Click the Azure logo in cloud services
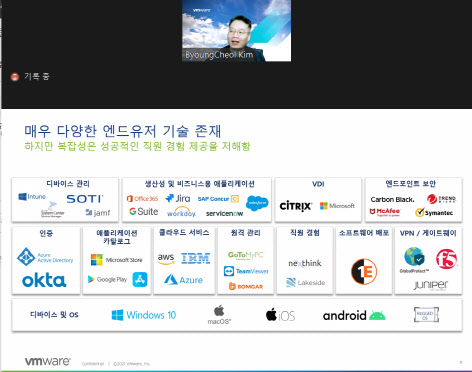Screen dimensions: 472x372 183,280
